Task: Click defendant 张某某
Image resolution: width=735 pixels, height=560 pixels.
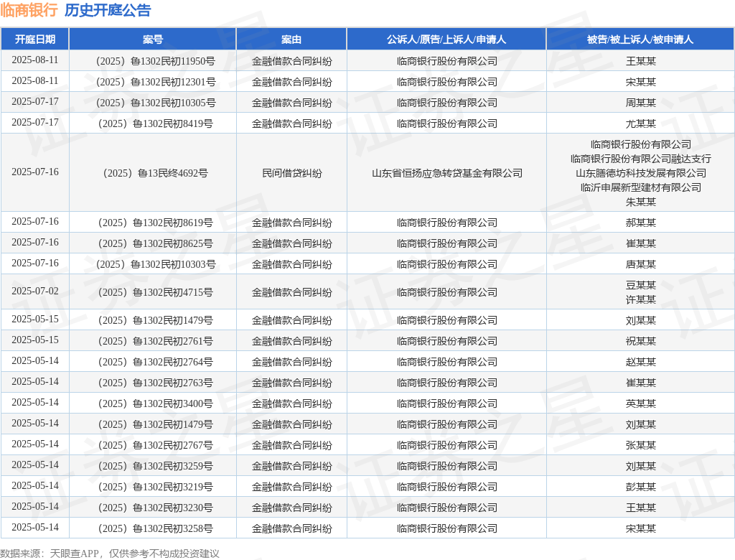Action: coord(641,445)
